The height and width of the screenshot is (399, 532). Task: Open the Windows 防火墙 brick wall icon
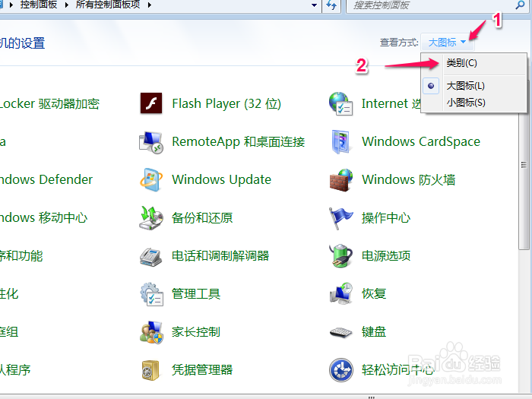[340, 180]
